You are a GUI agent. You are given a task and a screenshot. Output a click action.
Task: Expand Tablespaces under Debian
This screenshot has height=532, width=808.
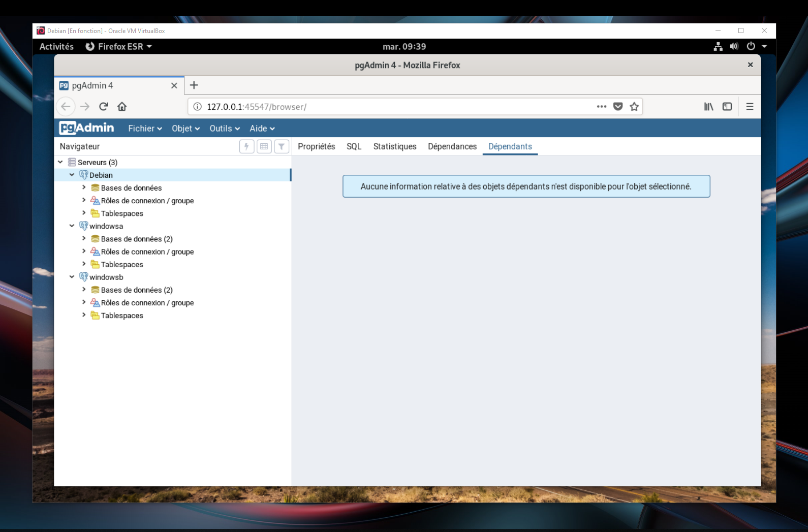84,213
